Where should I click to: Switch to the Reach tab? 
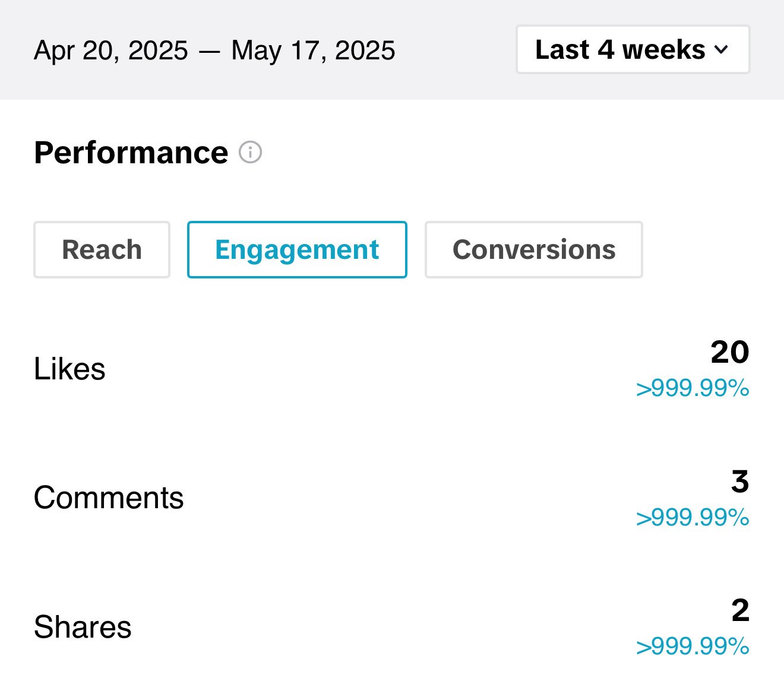102,250
